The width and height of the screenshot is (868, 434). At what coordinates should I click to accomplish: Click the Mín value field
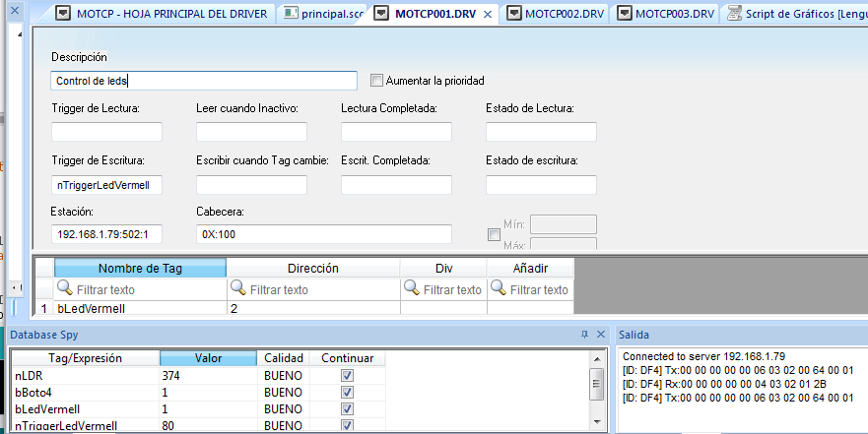564,224
